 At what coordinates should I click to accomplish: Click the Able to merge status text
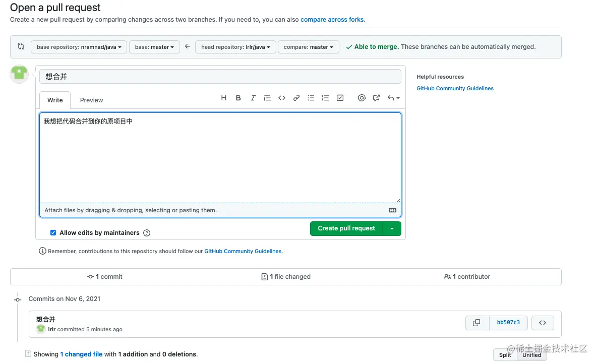click(x=377, y=47)
